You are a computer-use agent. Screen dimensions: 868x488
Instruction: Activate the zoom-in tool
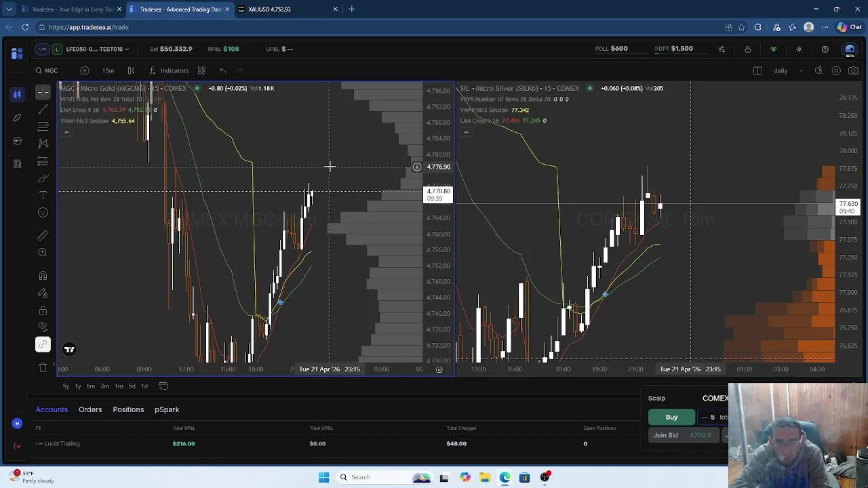click(x=43, y=252)
